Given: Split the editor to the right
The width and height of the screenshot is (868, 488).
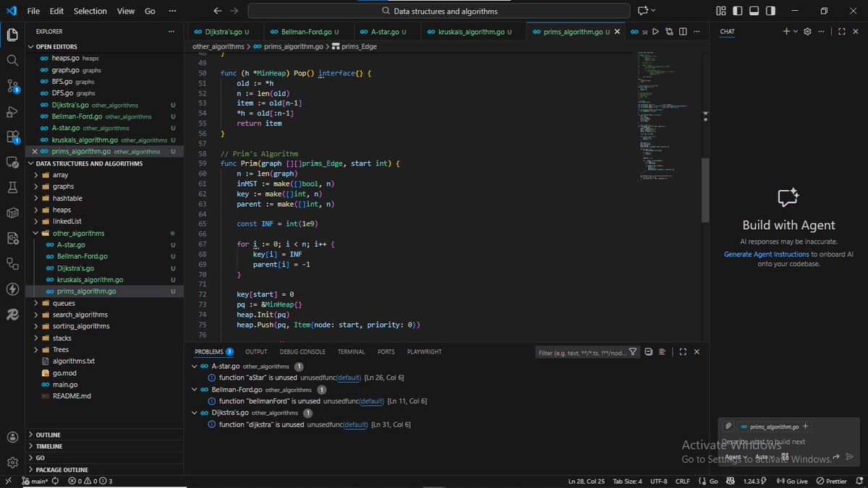Looking at the screenshot, I should (681, 32).
